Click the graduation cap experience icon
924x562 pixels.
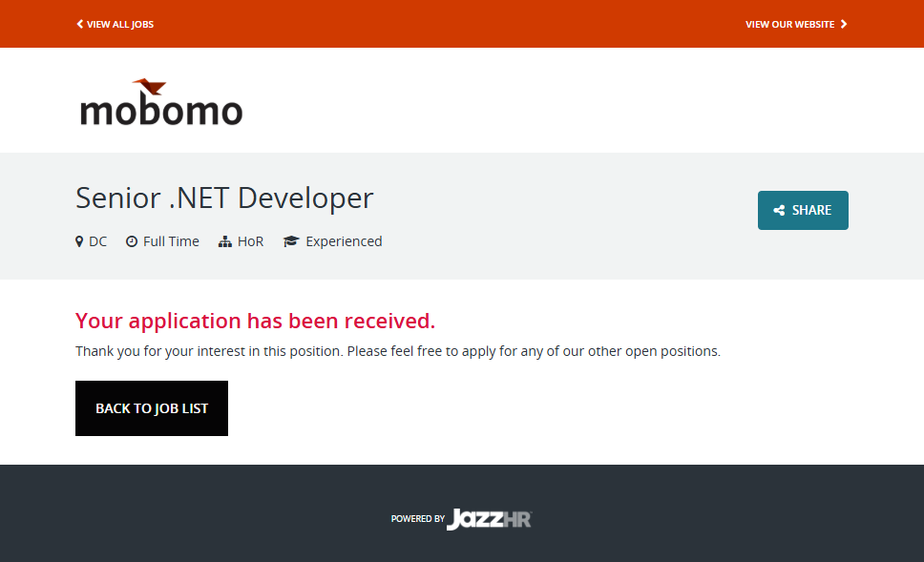click(291, 241)
